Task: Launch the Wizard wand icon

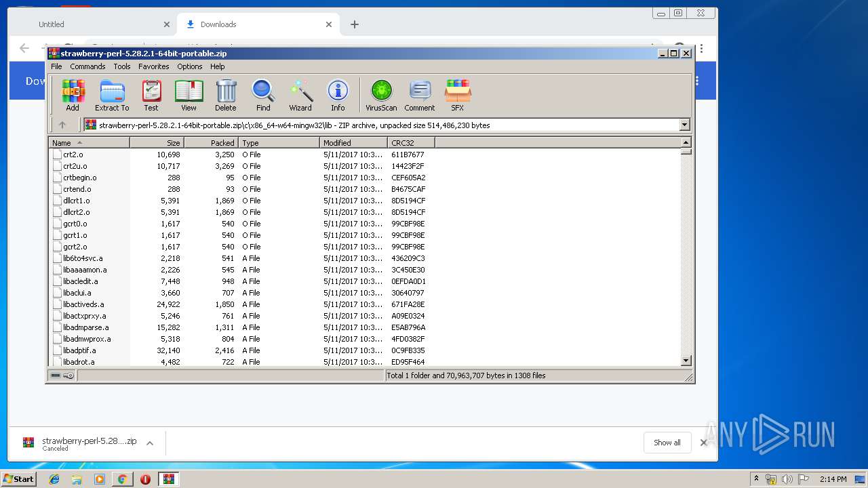Action: 300,95
